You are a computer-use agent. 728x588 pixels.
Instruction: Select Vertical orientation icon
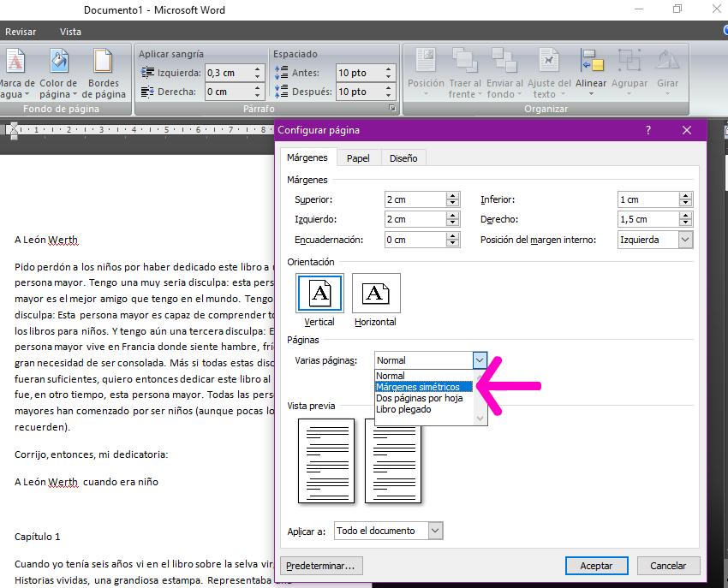click(319, 295)
